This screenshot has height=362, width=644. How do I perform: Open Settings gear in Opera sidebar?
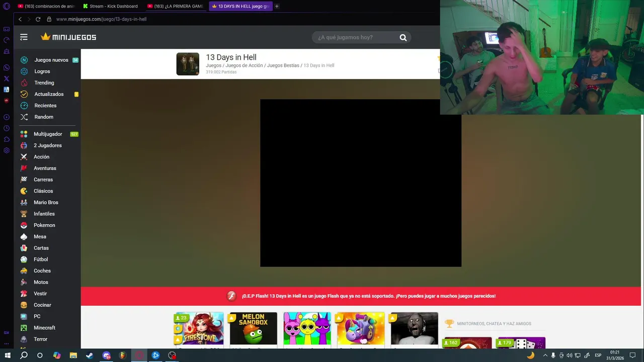tap(7, 150)
